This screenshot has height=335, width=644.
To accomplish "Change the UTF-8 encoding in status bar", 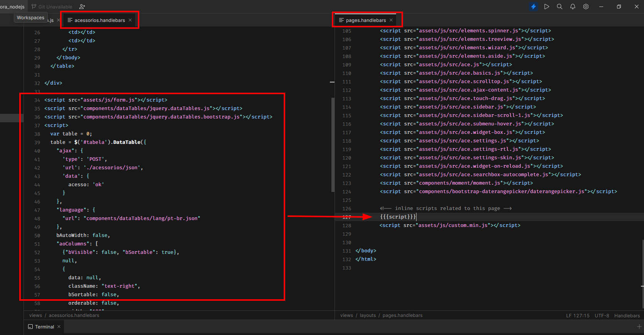I will click(x=602, y=315).
